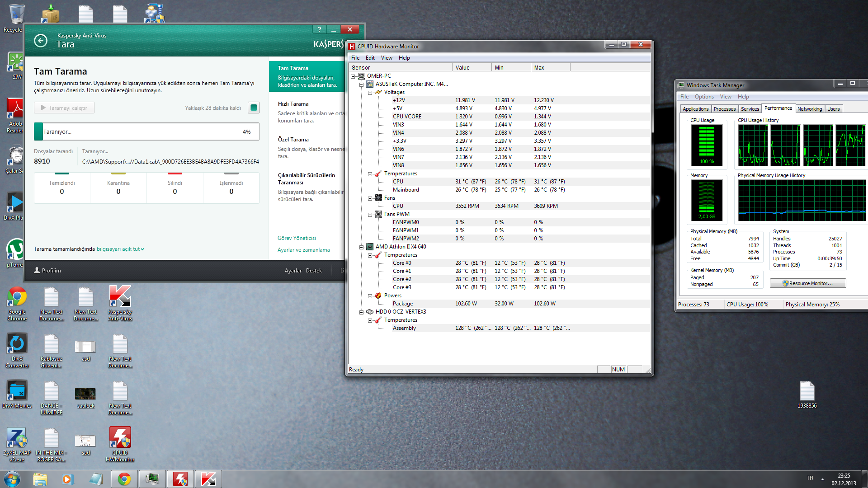This screenshot has width=868, height=488.
Task: Select the Performance tab in Task Manager
Action: point(777,108)
